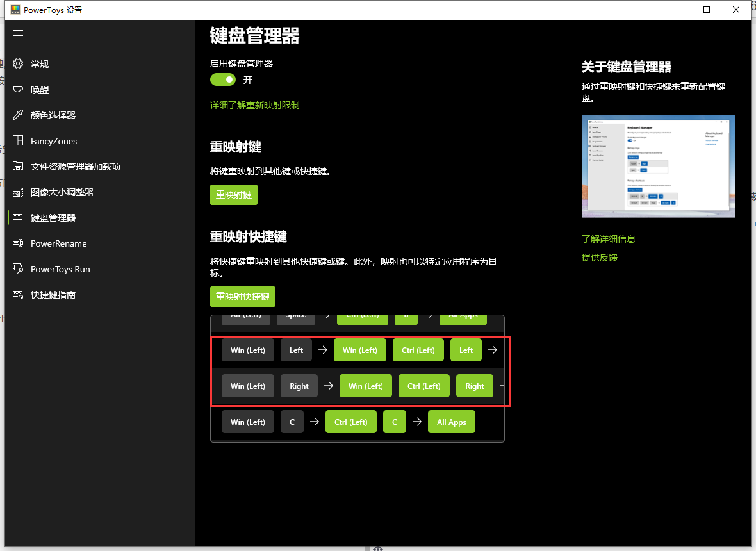Select 键盘管理器 in the sidebar
Viewport: 756px width, 551px height.
point(100,217)
